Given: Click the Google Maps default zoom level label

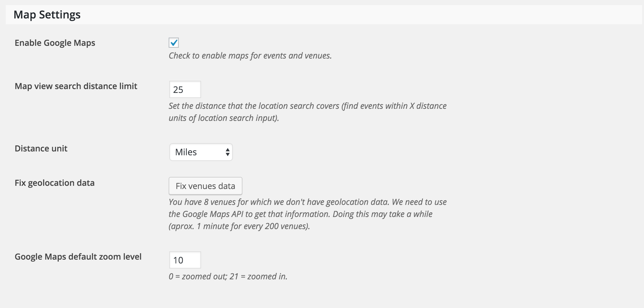Looking at the screenshot, I should coord(78,257).
